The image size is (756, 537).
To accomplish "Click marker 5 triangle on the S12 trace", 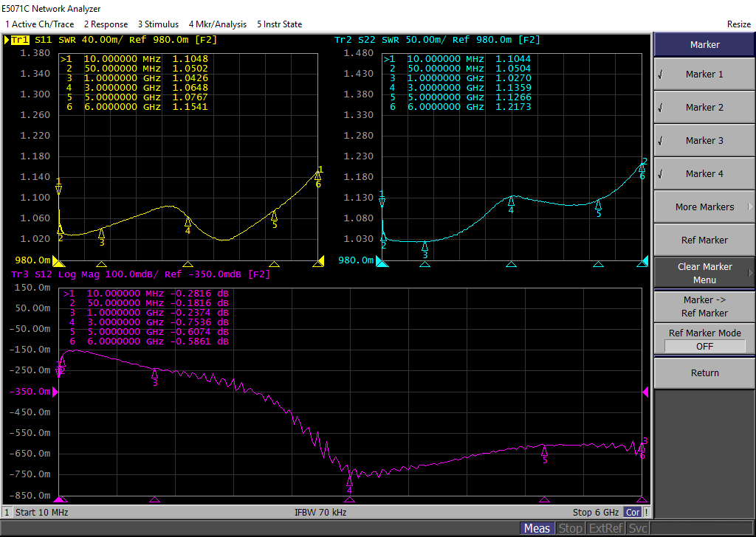I will [x=545, y=450].
